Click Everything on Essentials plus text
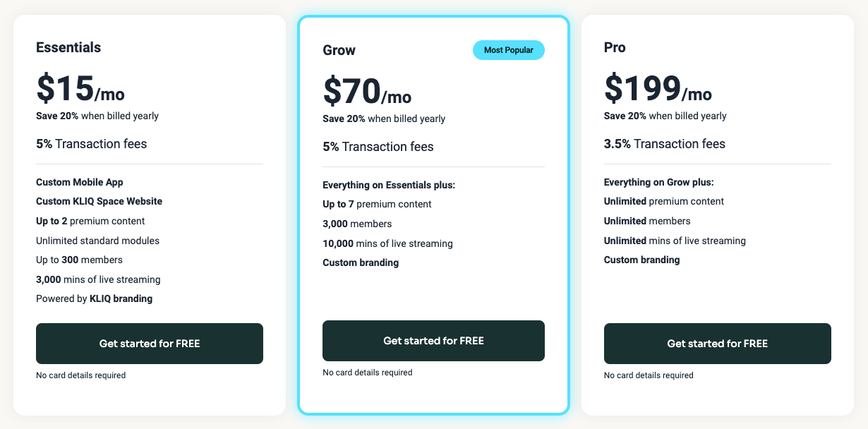The image size is (868, 429). (x=389, y=185)
